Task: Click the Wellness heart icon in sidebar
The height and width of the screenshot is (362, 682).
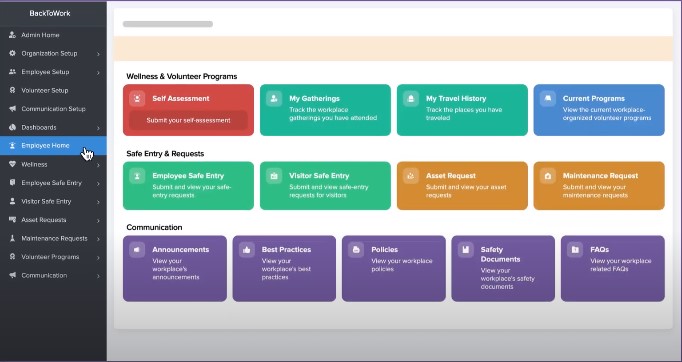Action: (12, 164)
